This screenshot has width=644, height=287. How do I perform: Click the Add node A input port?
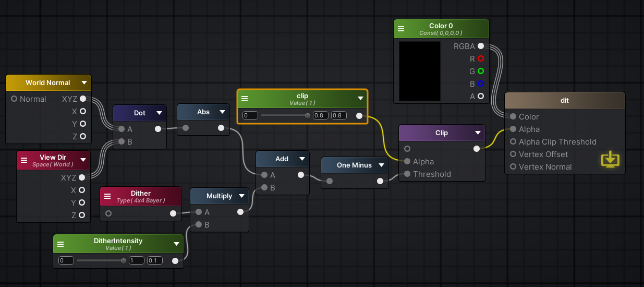tap(264, 175)
